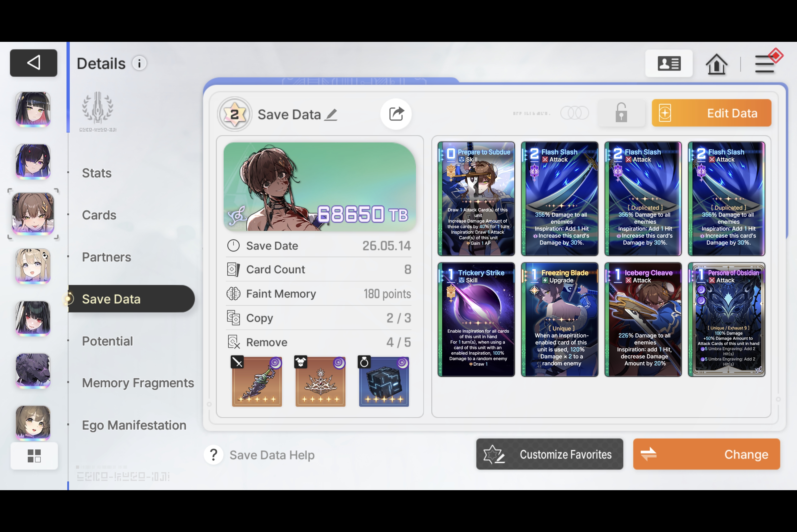
Task: Click the equipped accessory cube icon
Action: (384, 381)
